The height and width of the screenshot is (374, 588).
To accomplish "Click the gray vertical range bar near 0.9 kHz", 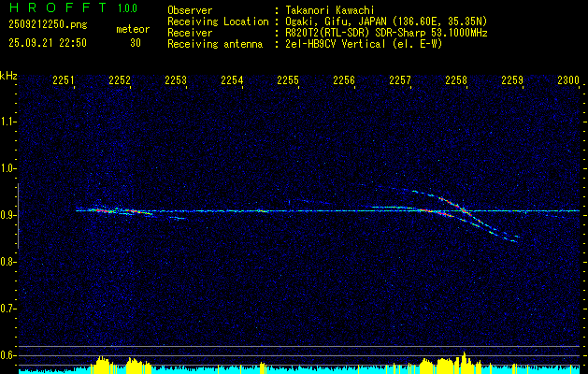I will point(18,216).
